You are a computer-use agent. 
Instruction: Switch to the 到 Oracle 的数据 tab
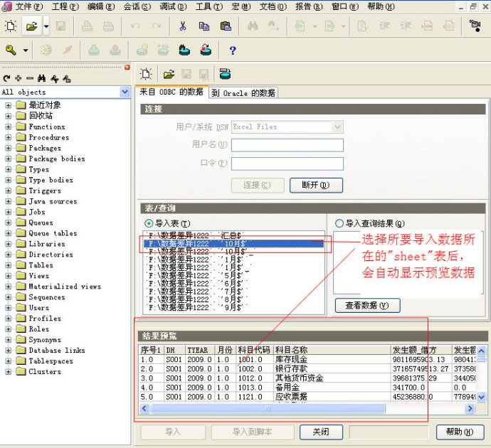pos(243,93)
